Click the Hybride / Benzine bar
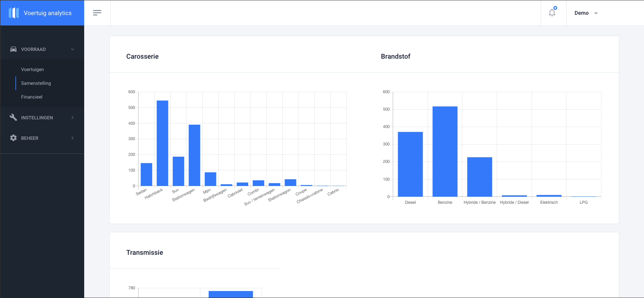Screen dimensions: 644x298 [x=480, y=177]
